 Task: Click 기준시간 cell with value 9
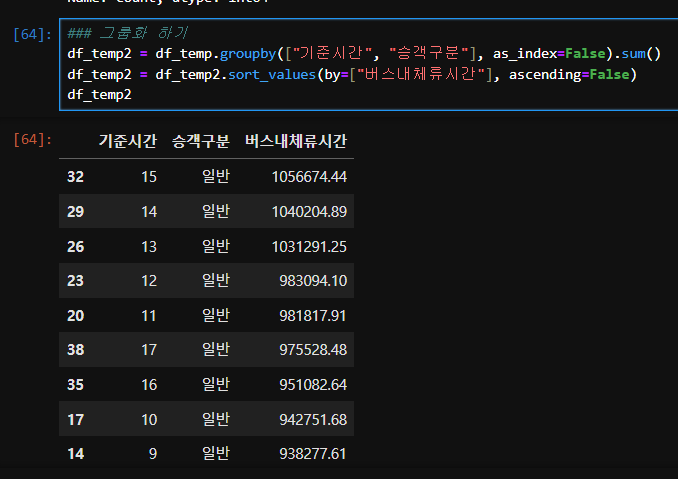point(153,454)
